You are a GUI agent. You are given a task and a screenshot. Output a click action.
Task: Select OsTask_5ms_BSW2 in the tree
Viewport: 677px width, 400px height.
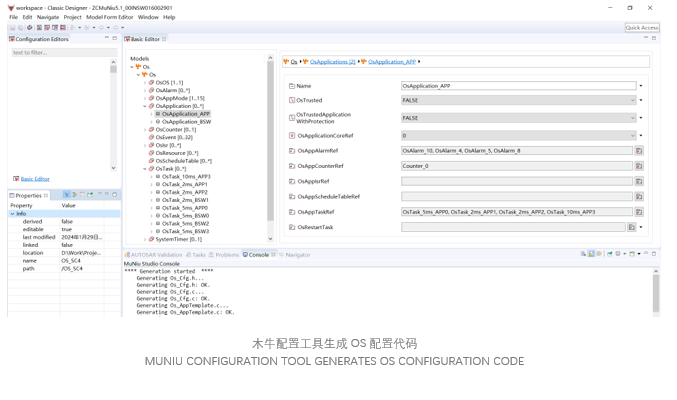click(185, 224)
